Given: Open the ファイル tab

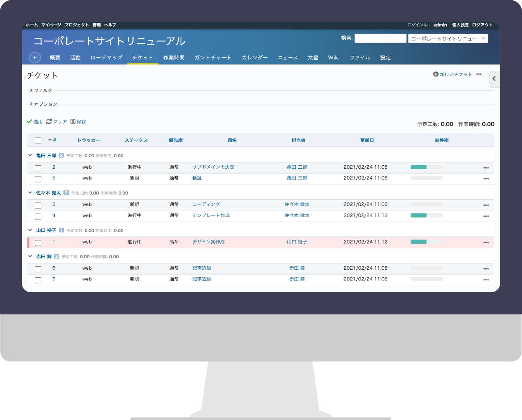Looking at the screenshot, I should 360,57.
